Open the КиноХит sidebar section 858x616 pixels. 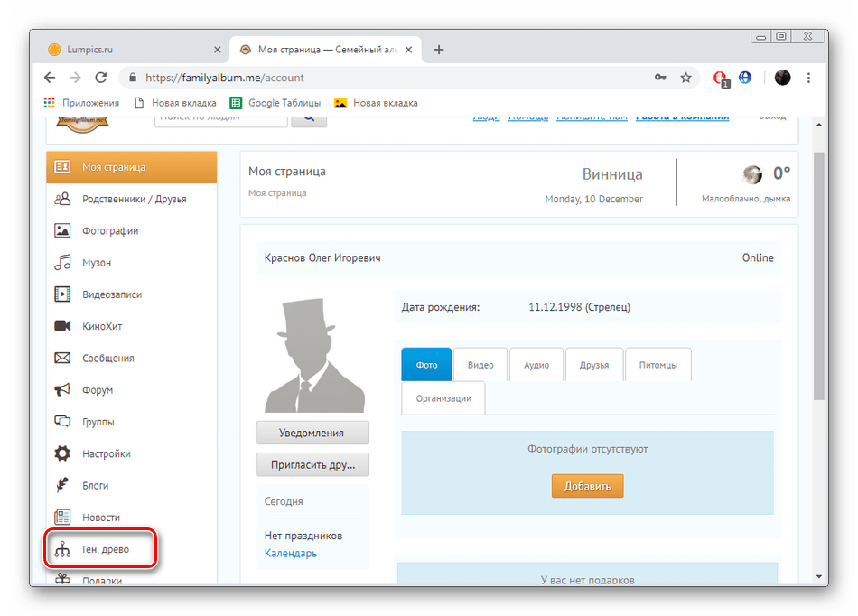[131, 326]
